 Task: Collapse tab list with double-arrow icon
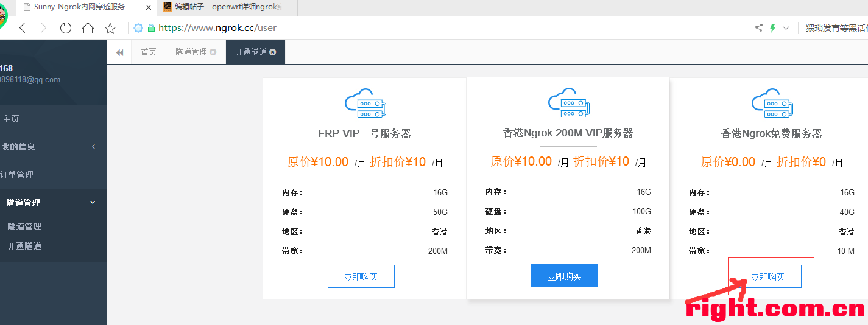(x=119, y=52)
